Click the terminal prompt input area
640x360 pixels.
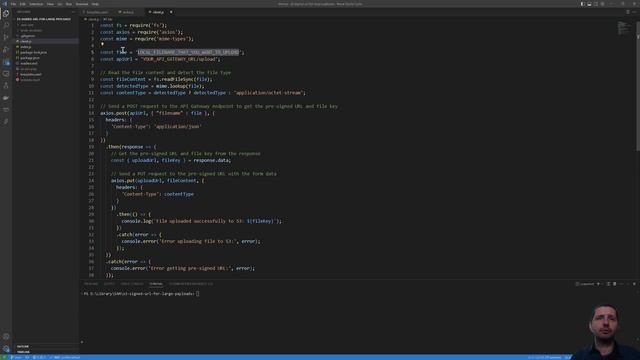click(198, 293)
